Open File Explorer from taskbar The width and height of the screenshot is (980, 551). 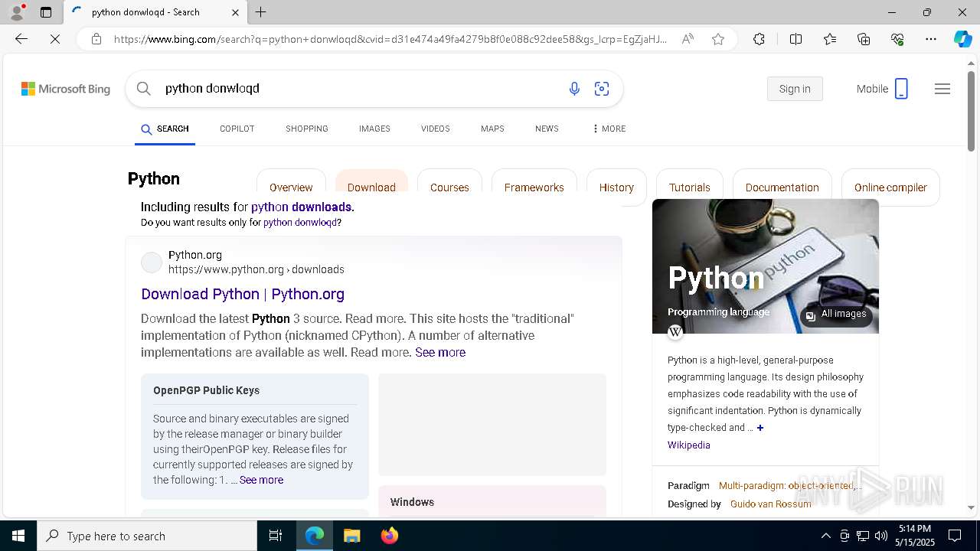351,536
